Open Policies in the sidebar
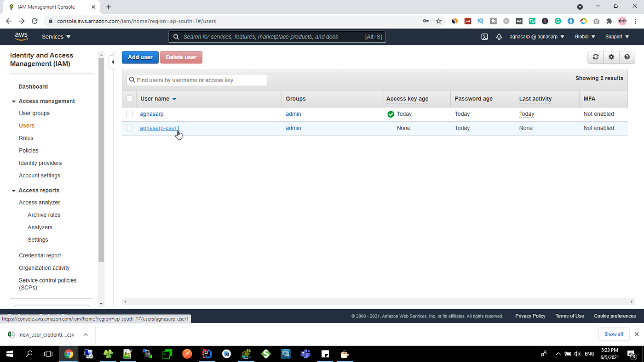This screenshot has height=362, width=644. coord(29,150)
